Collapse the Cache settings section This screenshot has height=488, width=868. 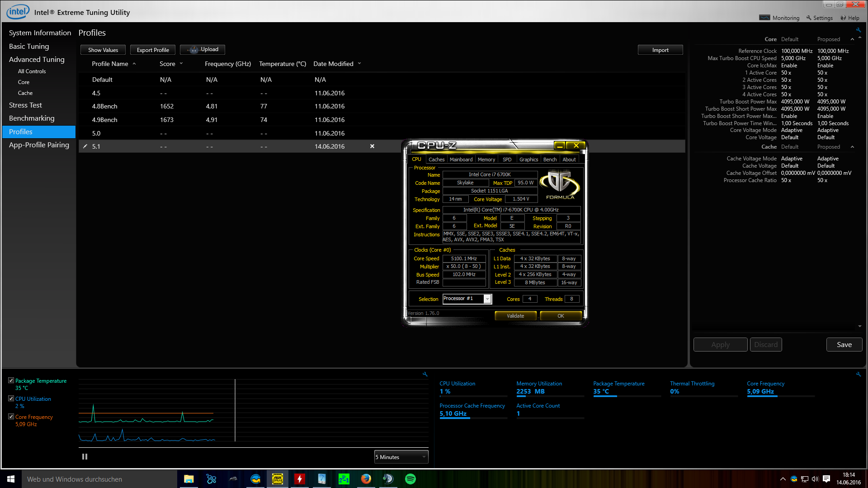tap(852, 147)
